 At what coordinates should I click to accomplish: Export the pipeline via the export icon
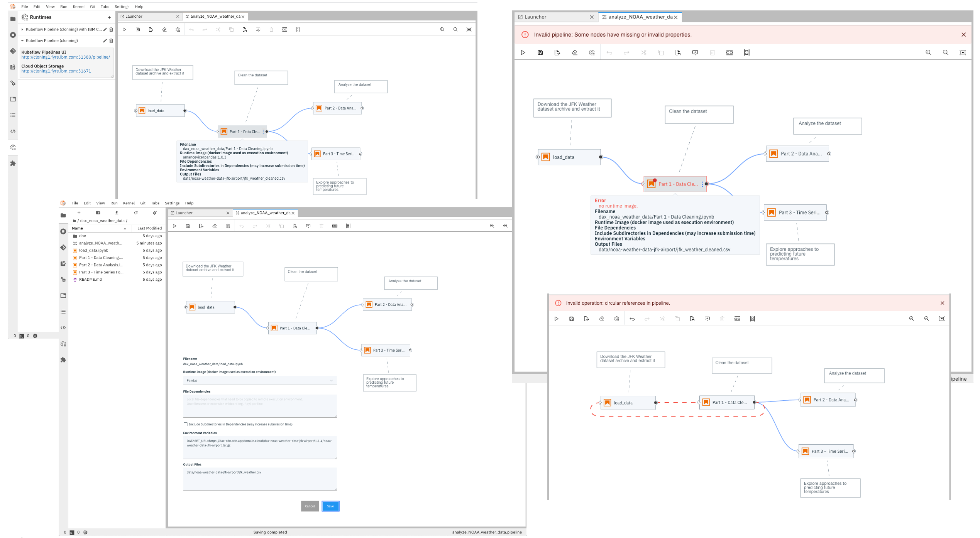[151, 29]
